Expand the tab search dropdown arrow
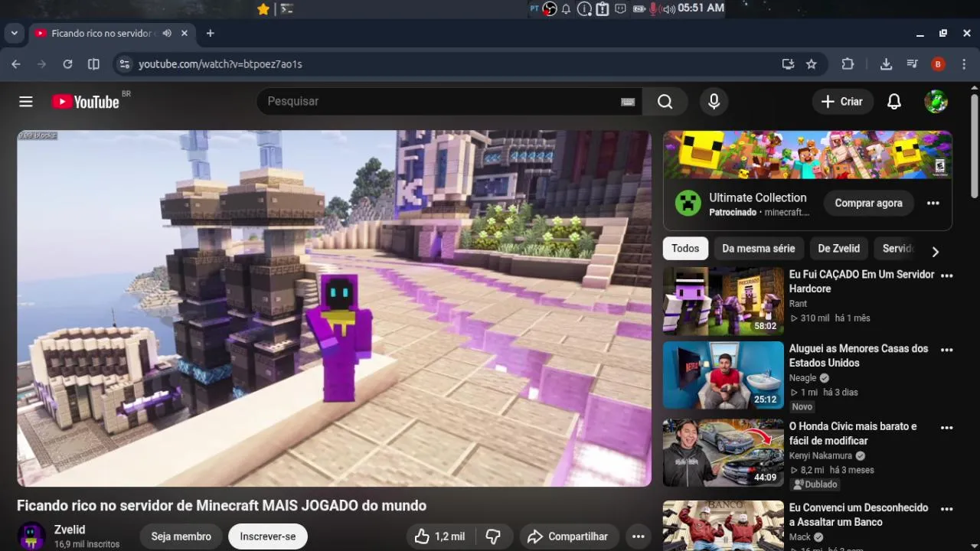Image resolution: width=980 pixels, height=551 pixels. coord(14,34)
